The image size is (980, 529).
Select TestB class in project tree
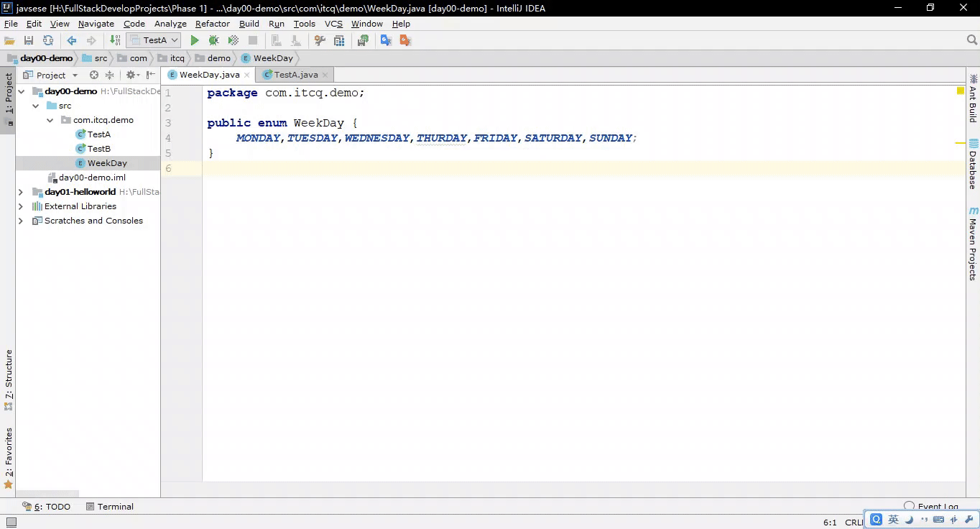coord(93,149)
